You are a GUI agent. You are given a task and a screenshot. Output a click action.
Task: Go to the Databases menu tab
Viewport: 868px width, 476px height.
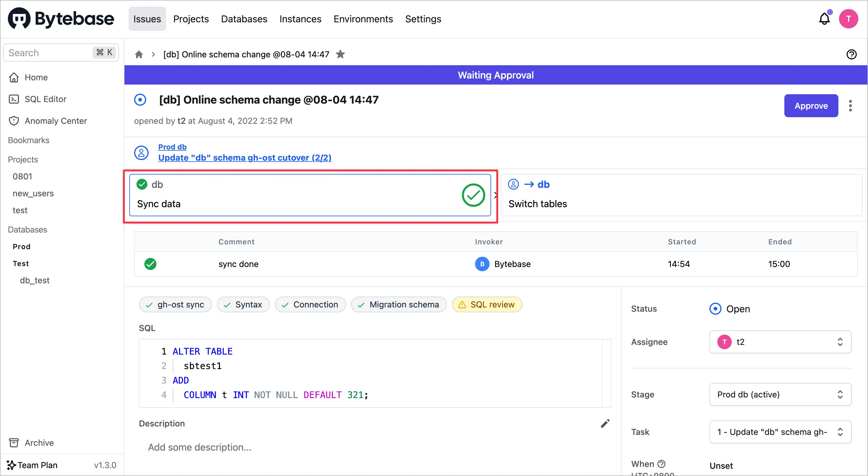pyautogui.click(x=244, y=19)
